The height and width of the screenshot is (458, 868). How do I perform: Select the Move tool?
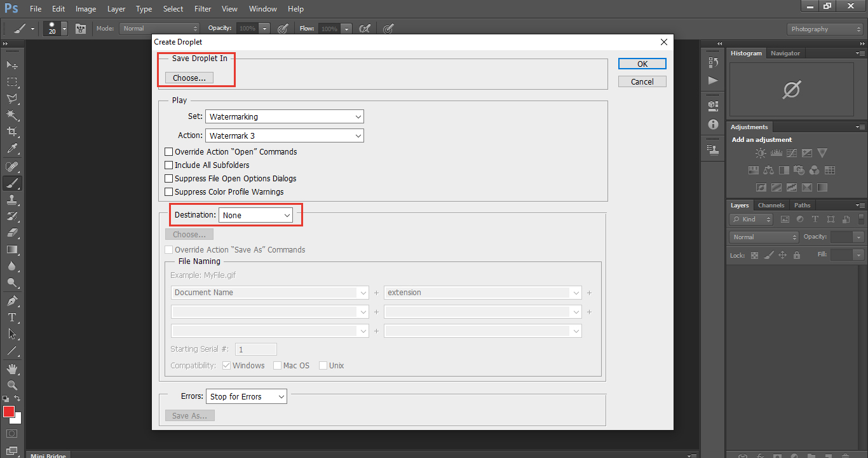12,65
